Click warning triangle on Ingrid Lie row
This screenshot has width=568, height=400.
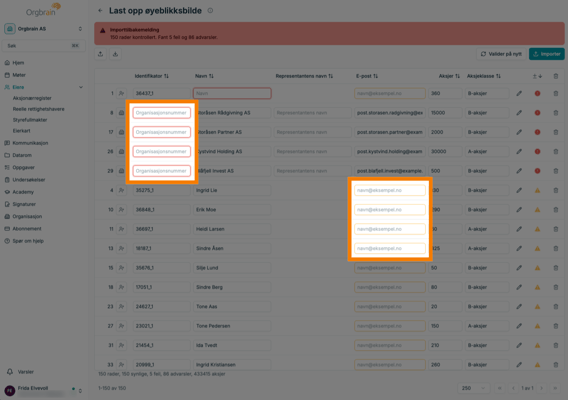pos(537,190)
